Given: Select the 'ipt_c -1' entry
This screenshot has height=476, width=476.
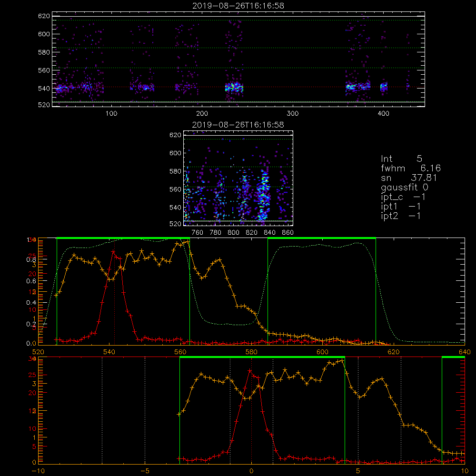Looking at the screenshot, I should click(x=403, y=197).
